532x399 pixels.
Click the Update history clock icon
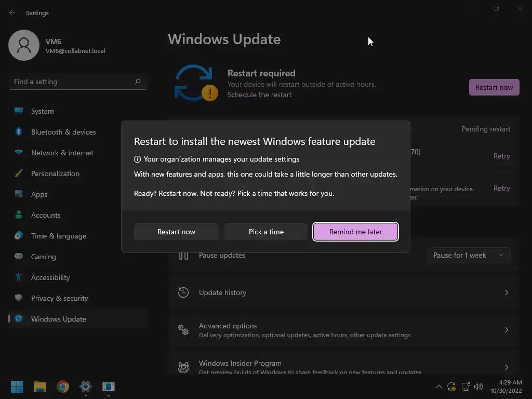point(183,292)
